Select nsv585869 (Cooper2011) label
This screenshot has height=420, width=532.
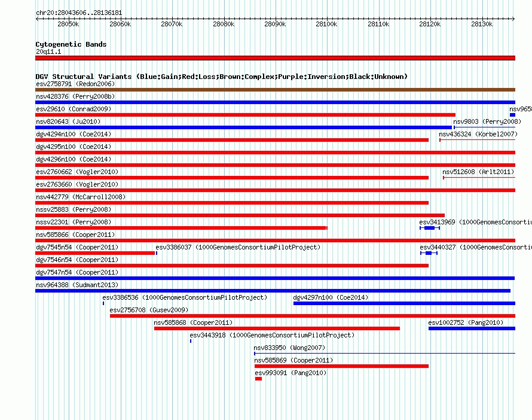[294, 360]
